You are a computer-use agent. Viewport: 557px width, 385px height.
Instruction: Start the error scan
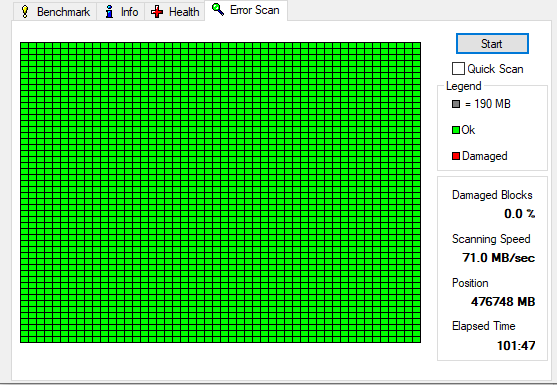point(492,44)
